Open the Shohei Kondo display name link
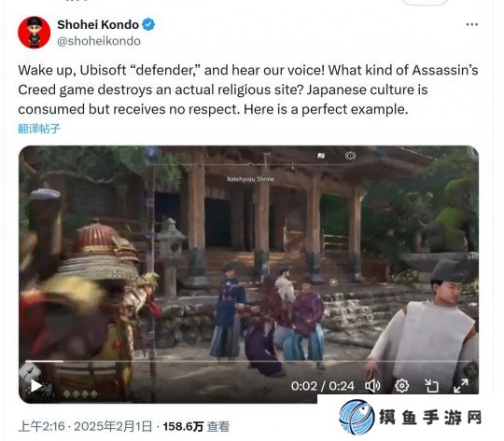Screen dimensions: 504x441 coord(98,24)
